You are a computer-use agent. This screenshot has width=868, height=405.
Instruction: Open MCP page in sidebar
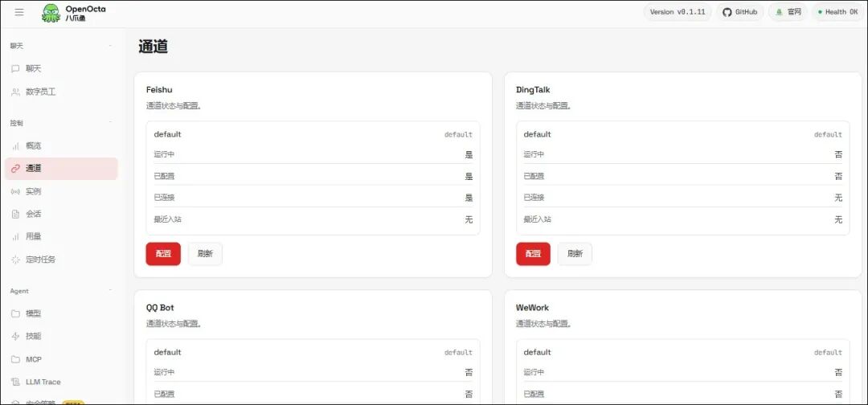click(x=61, y=360)
